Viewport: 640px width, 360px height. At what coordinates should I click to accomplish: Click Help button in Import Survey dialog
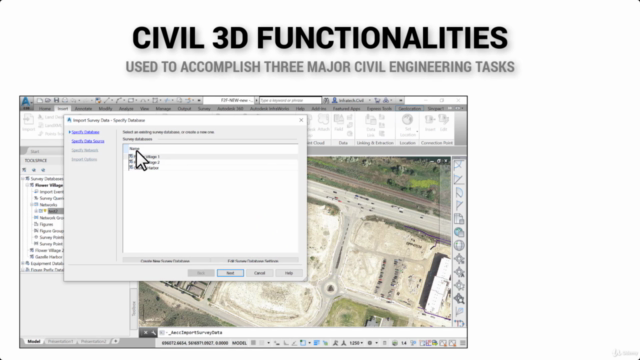[x=289, y=273]
